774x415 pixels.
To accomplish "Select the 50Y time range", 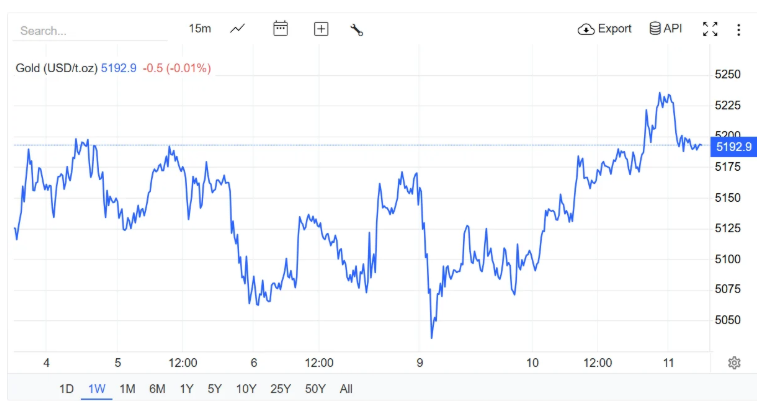I will coord(315,389).
